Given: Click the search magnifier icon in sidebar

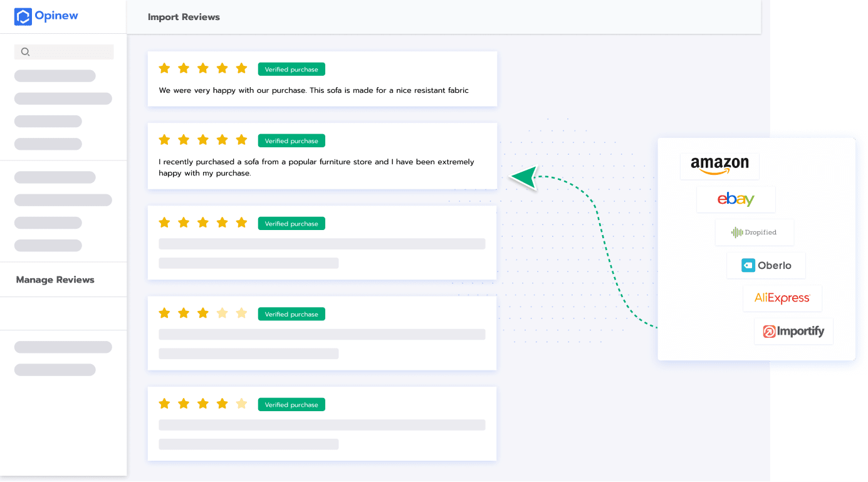Looking at the screenshot, I should 25,52.
